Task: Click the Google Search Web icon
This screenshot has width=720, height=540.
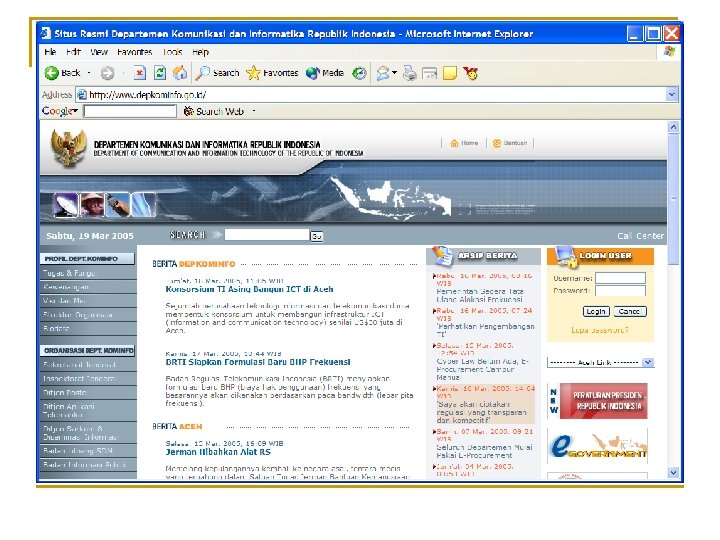Action: pyautogui.click(x=188, y=111)
